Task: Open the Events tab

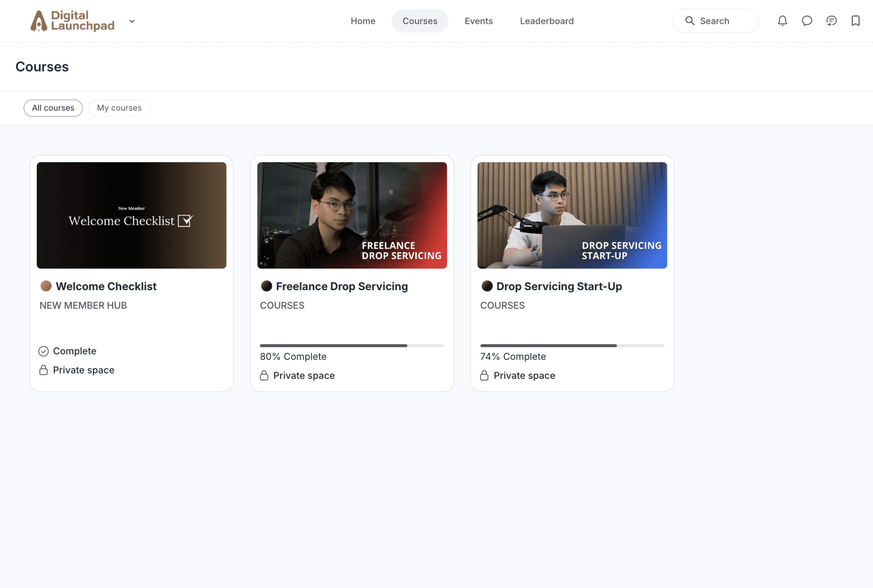Action: pyautogui.click(x=478, y=21)
